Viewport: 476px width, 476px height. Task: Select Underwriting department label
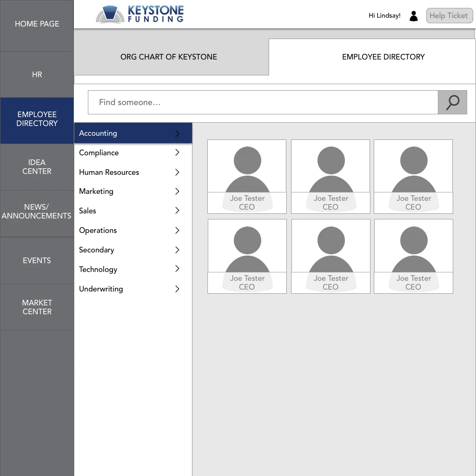[x=101, y=289]
